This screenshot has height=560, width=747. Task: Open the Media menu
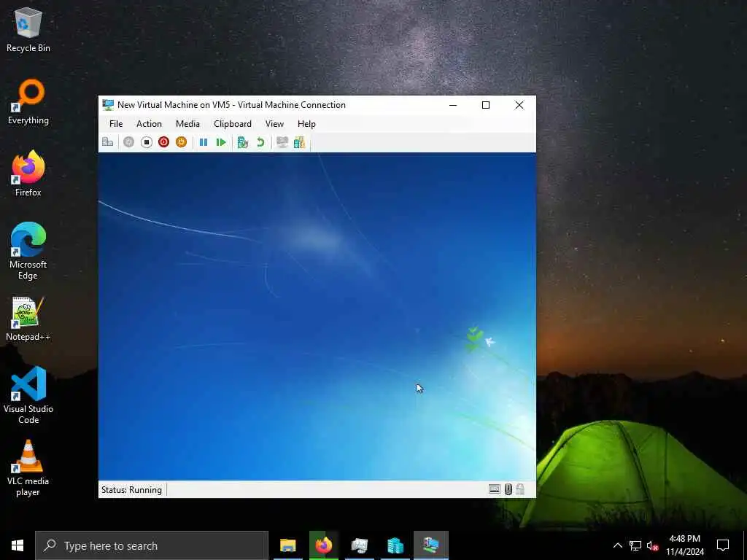coord(187,124)
